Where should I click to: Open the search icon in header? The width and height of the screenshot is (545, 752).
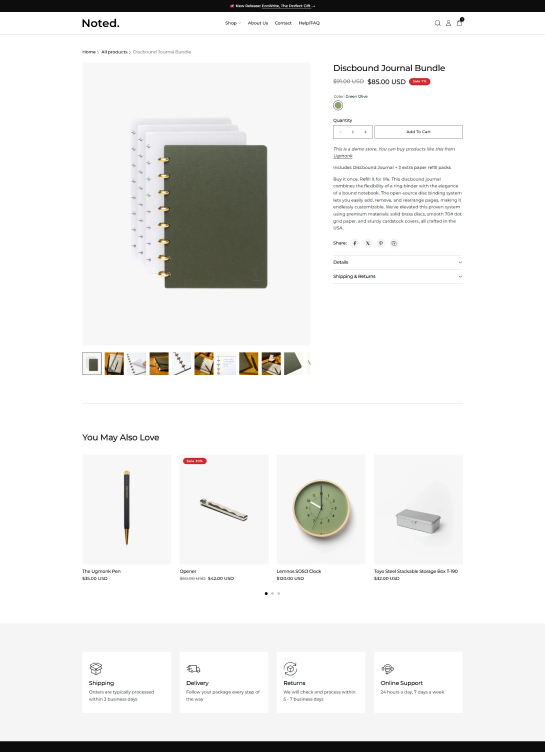pyautogui.click(x=438, y=23)
